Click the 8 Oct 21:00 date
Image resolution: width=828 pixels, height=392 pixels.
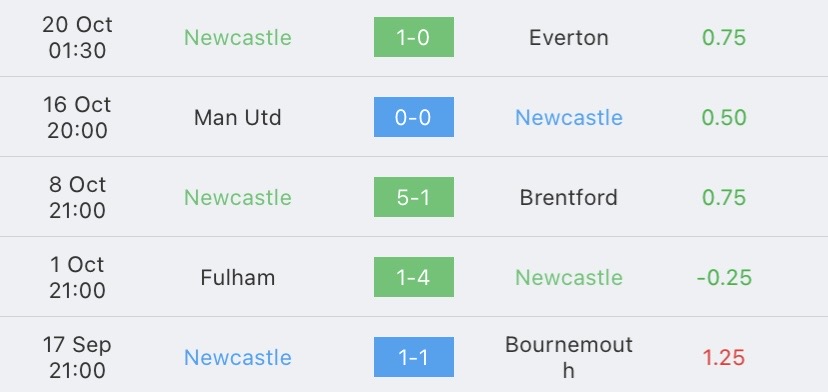pos(78,198)
